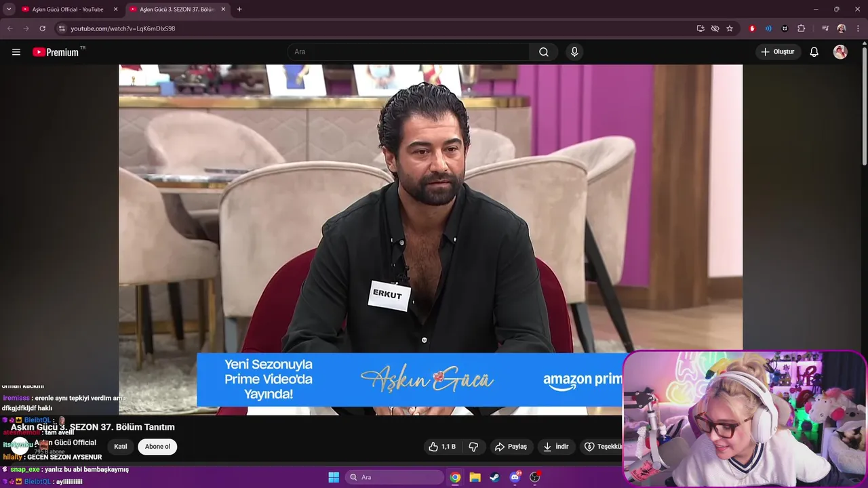Image resolution: width=868 pixels, height=488 pixels.
Task: Open YouTube notifications bell
Action: click(814, 52)
